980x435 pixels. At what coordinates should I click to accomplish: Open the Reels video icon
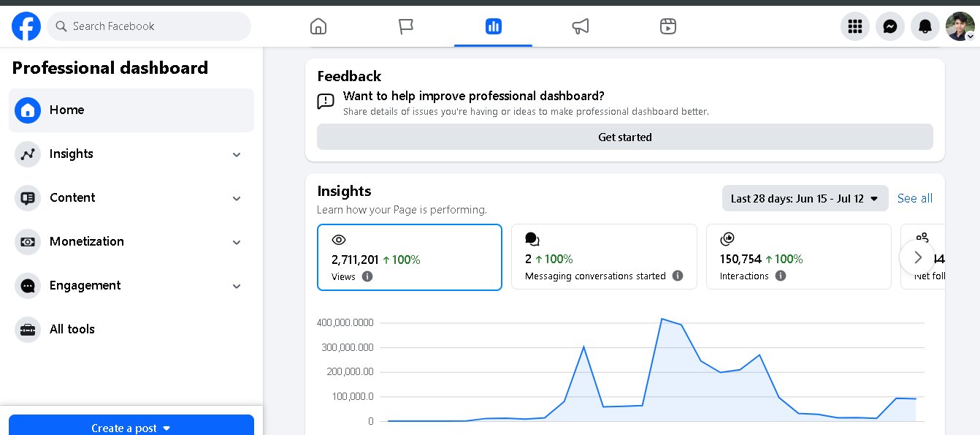click(x=667, y=26)
